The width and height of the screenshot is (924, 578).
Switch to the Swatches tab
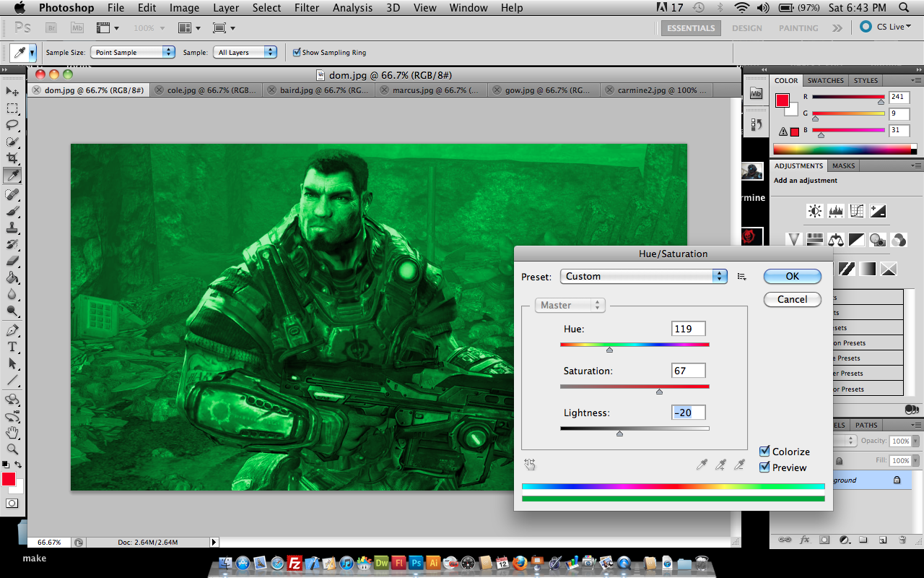[x=825, y=80]
